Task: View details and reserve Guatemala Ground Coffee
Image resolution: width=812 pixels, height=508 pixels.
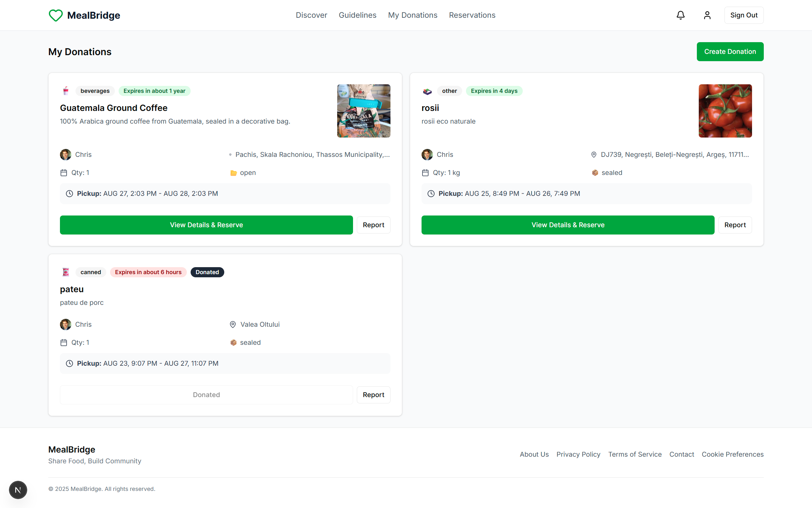Action: point(206,225)
